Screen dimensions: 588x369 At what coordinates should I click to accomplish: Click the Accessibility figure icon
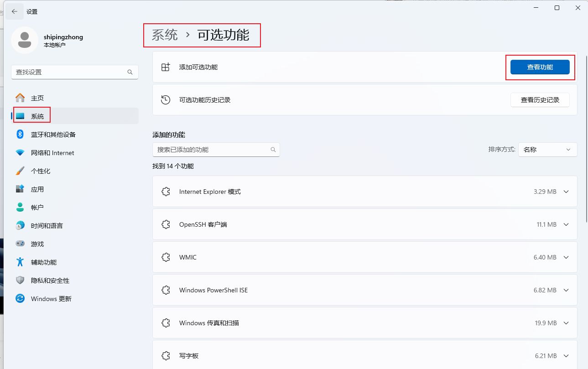[x=20, y=262]
